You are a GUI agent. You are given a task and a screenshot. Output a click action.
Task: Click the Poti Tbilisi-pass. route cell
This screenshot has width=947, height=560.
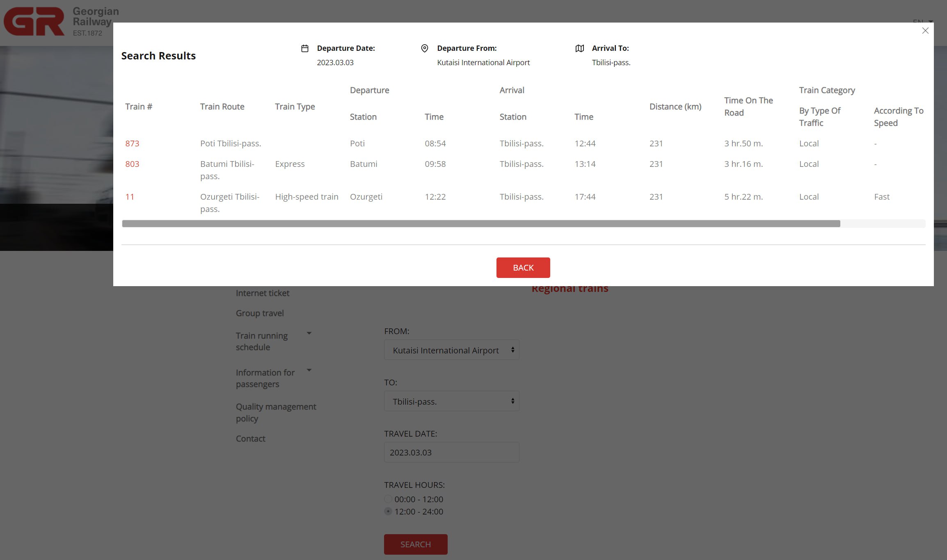pos(231,143)
